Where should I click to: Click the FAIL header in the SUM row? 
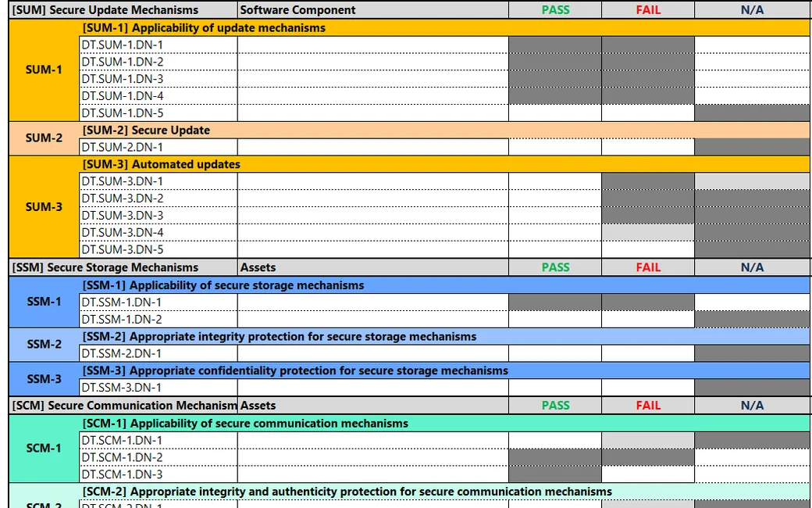coord(648,10)
